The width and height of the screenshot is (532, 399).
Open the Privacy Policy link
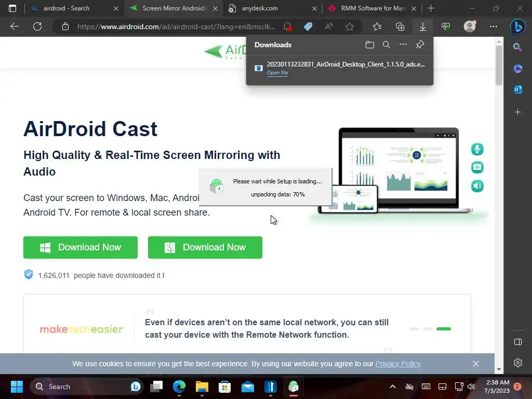397,364
